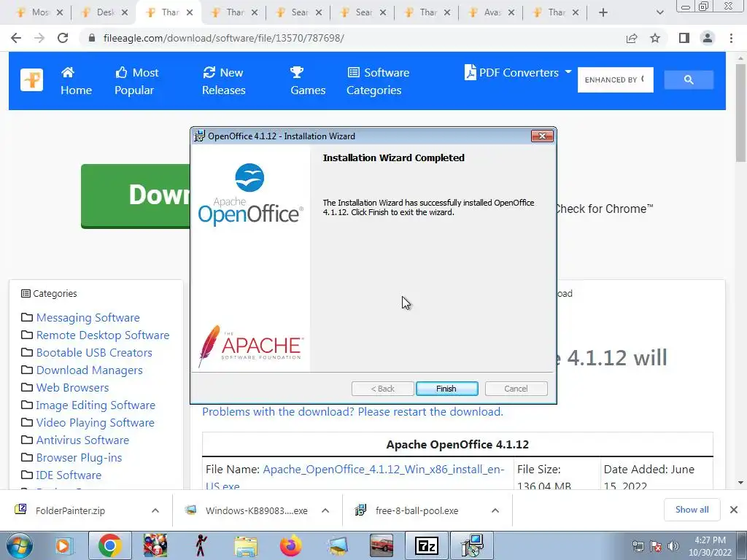The width and height of the screenshot is (747, 560).
Task: Expand the tab search chevron
Action: 659,12
